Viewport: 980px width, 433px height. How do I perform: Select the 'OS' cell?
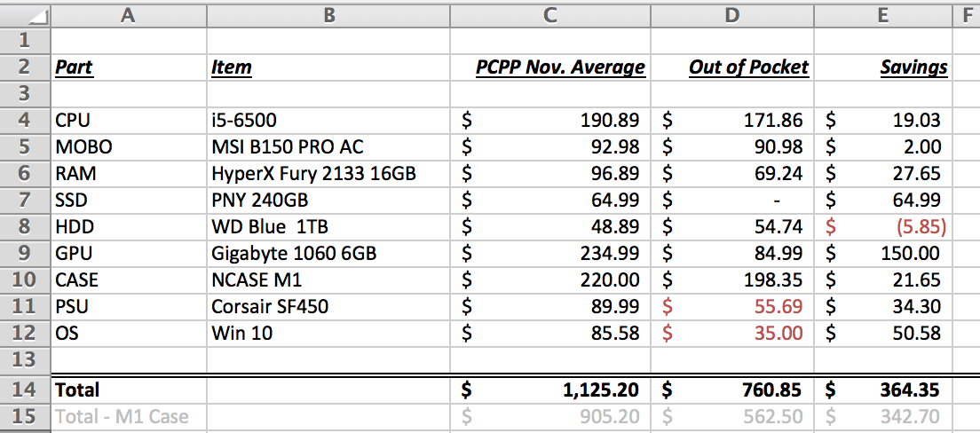[128, 333]
